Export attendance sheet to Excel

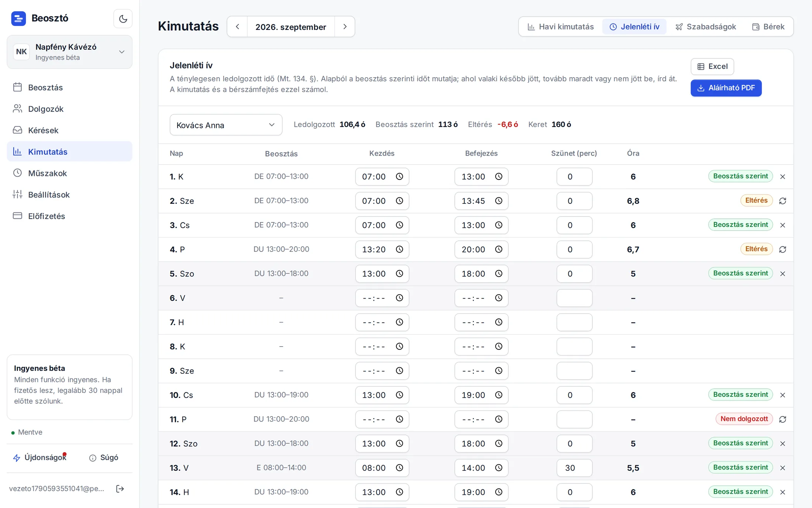712,67
